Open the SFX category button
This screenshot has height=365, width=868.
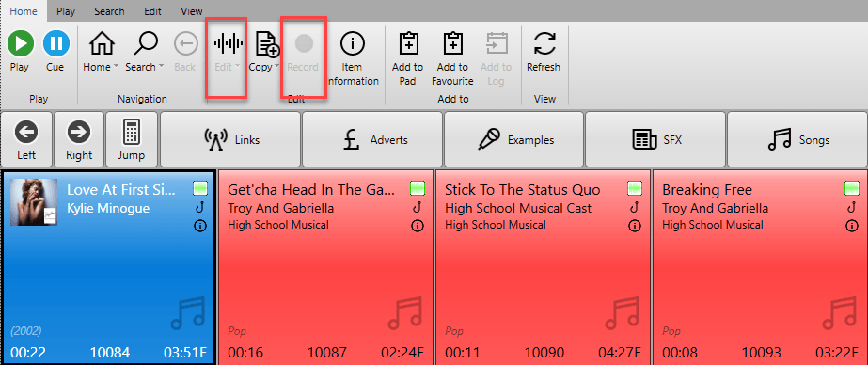[x=655, y=139]
